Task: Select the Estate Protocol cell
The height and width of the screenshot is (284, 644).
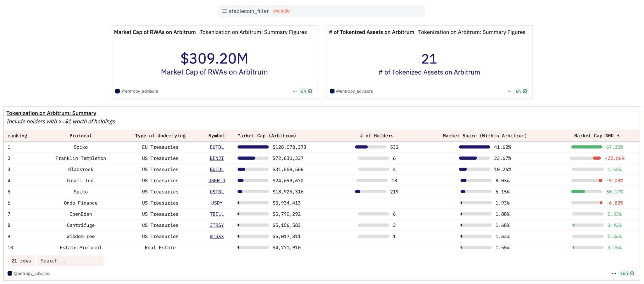Action: click(80, 248)
